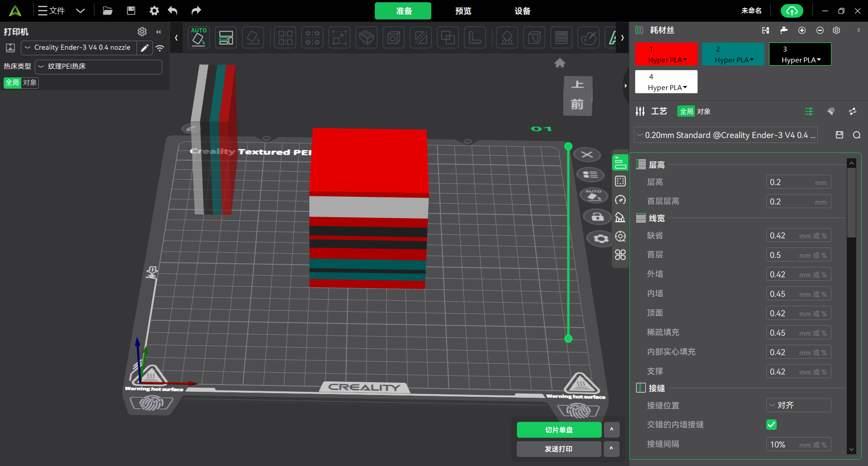
Task: Click the add filament plus icon
Action: [x=802, y=30]
